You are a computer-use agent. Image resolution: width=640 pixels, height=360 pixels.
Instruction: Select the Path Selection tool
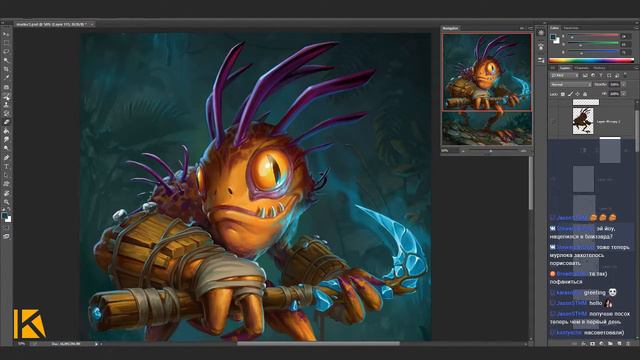[6, 175]
